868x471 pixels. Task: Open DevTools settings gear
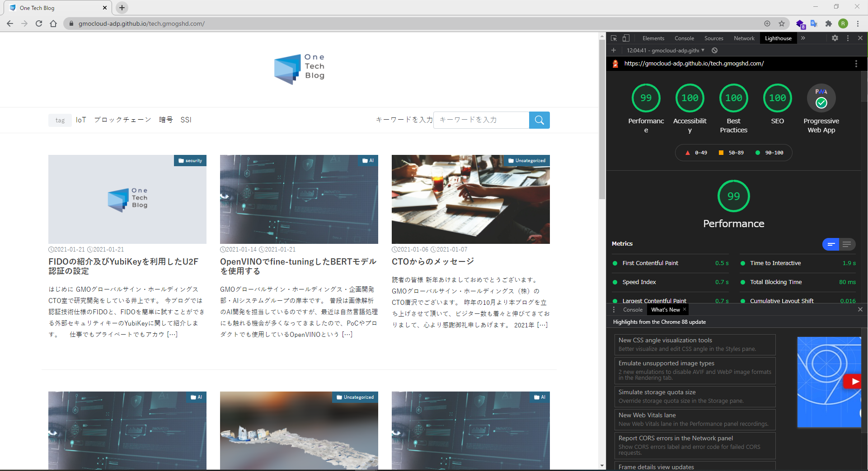pyautogui.click(x=835, y=38)
